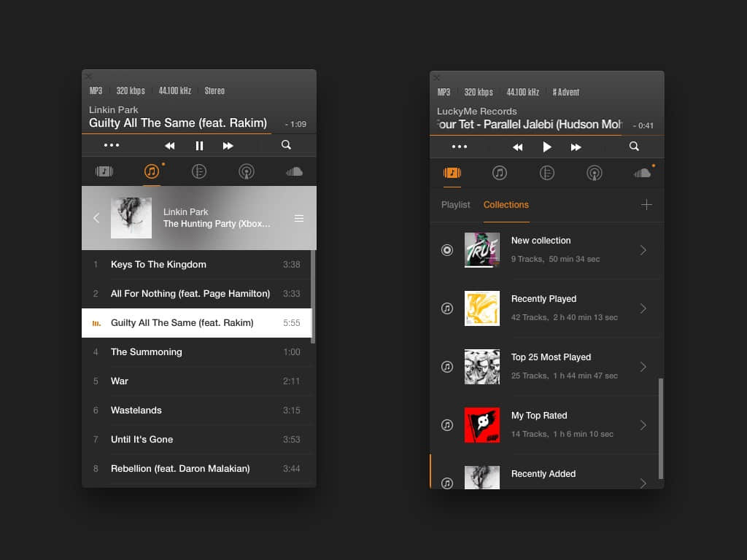The width and height of the screenshot is (747, 560).
Task: Switch to the Collections tab
Action: (506, 205)
